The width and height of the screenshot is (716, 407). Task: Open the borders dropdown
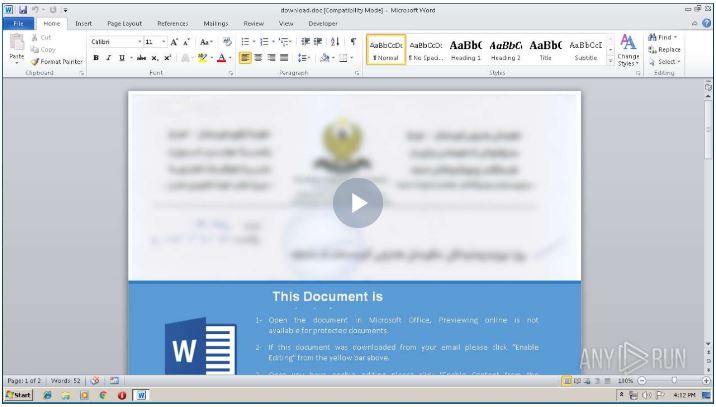coord(350,58)
